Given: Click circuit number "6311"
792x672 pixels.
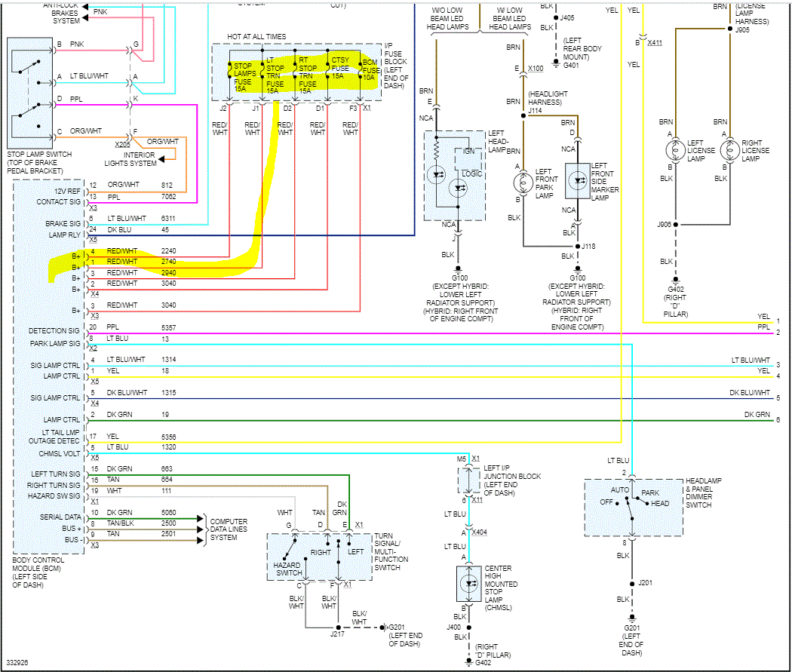Looking at the screenshot, I should pos(168,219).
